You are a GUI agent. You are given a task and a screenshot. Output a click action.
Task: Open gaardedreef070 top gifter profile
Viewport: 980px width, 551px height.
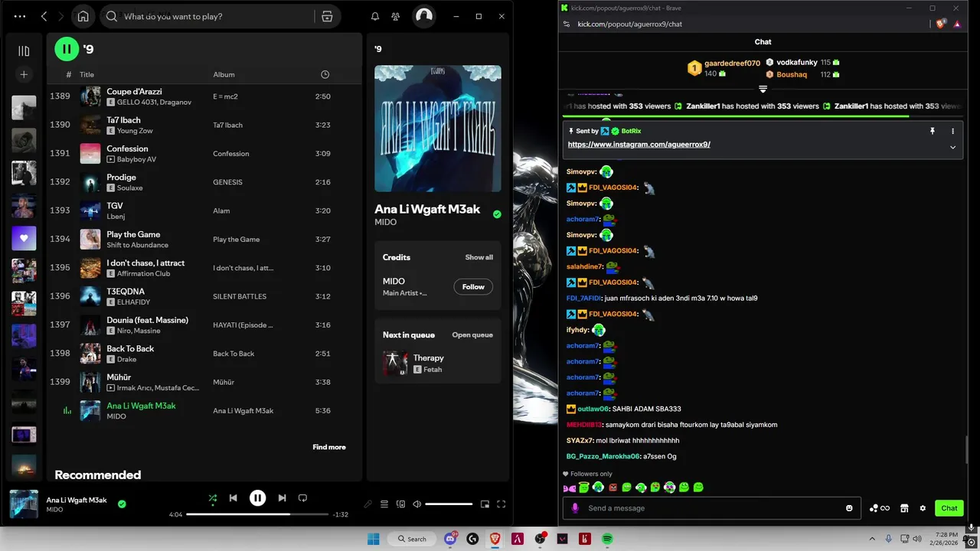pos(732,64)
